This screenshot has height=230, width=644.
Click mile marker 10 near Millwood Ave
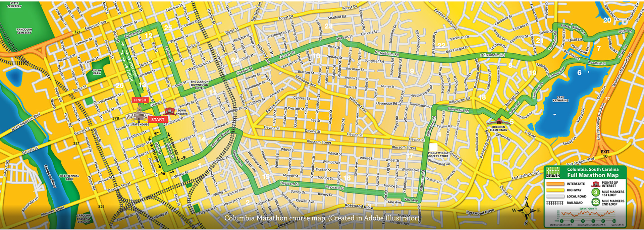point(316,56)
